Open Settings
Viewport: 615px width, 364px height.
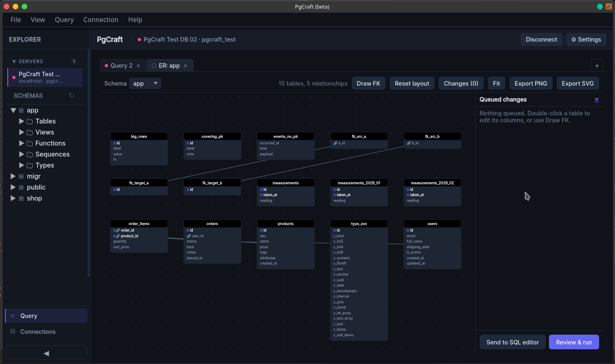tap(586, 40)
